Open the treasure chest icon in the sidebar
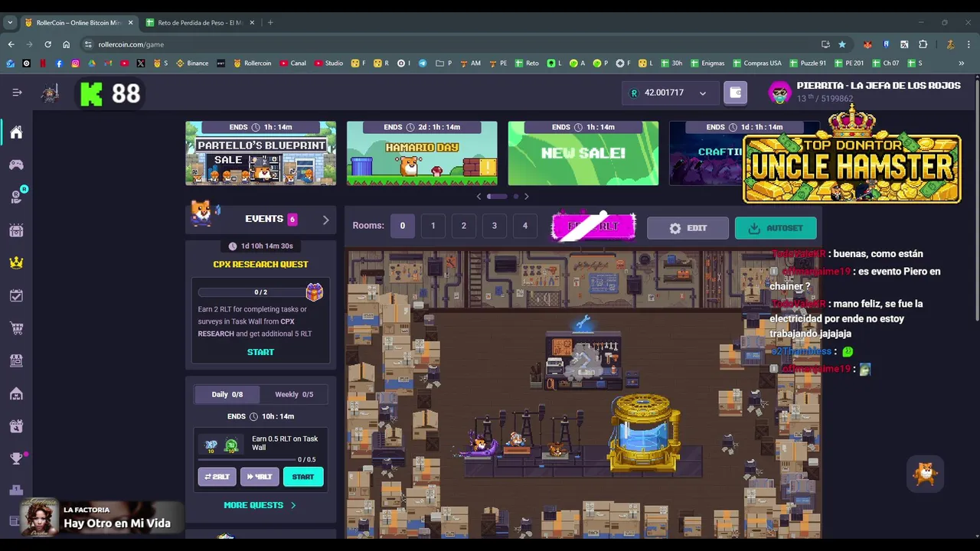Viewport: 980px width, 551px height. tap(16, 230)
